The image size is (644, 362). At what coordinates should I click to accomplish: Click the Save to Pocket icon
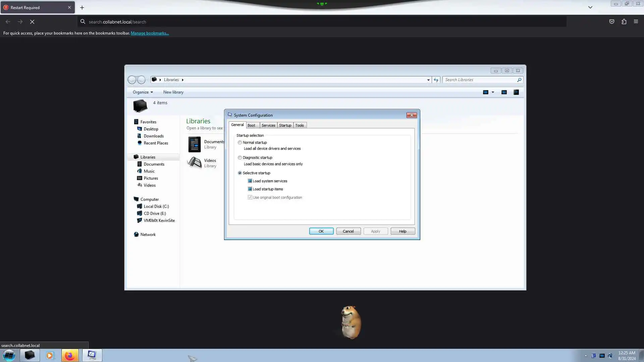click(x=612, y=22)
